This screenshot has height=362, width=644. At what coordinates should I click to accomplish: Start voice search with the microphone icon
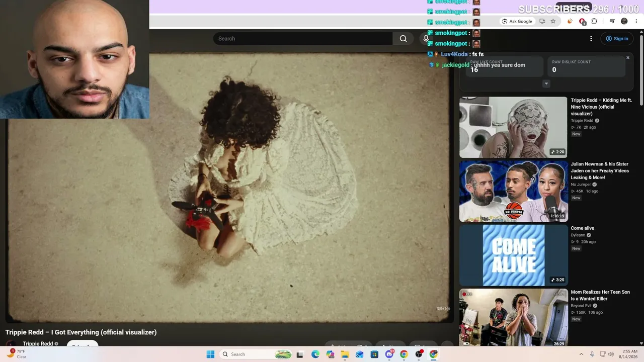click(426, 39)
